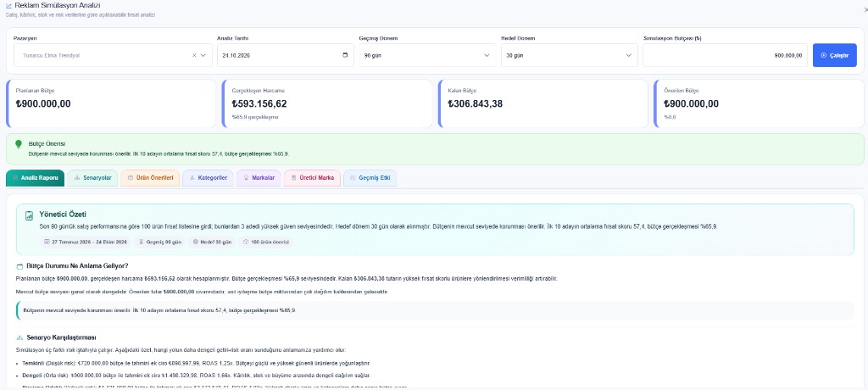Viewport: 868px width, 390px height.
Task: Click the icon beside Senaryo Karşılaştırması heading
Action: (x=20, y=337)
